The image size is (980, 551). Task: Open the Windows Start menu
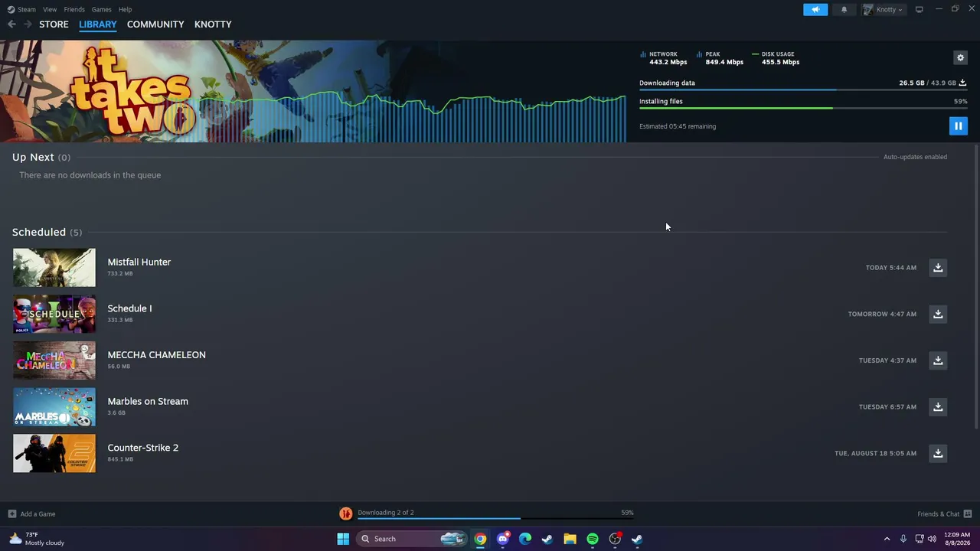343,539
